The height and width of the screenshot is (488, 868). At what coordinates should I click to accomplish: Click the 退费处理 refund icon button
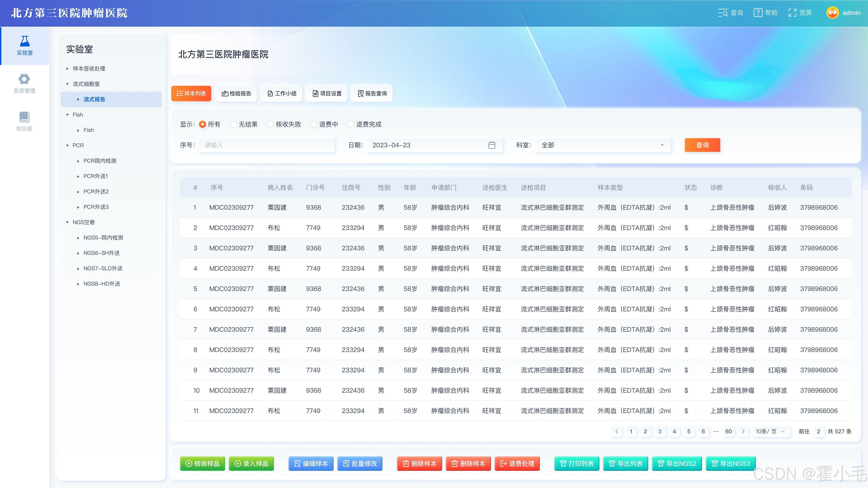click(x=517, y=463)
